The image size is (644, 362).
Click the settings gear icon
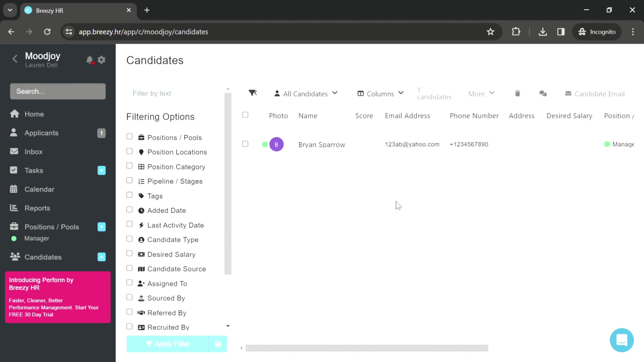[x=101, y=60]
